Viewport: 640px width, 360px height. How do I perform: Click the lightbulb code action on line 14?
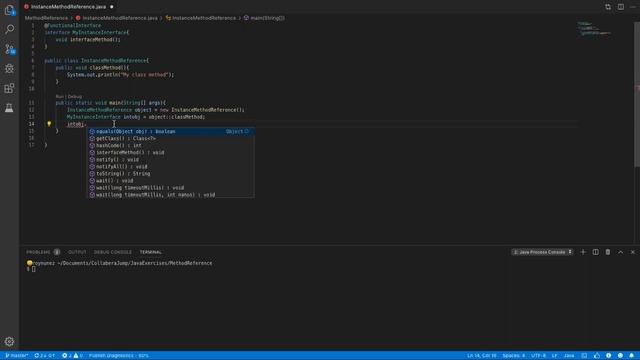pyautogui.click(x=49, y=124)
